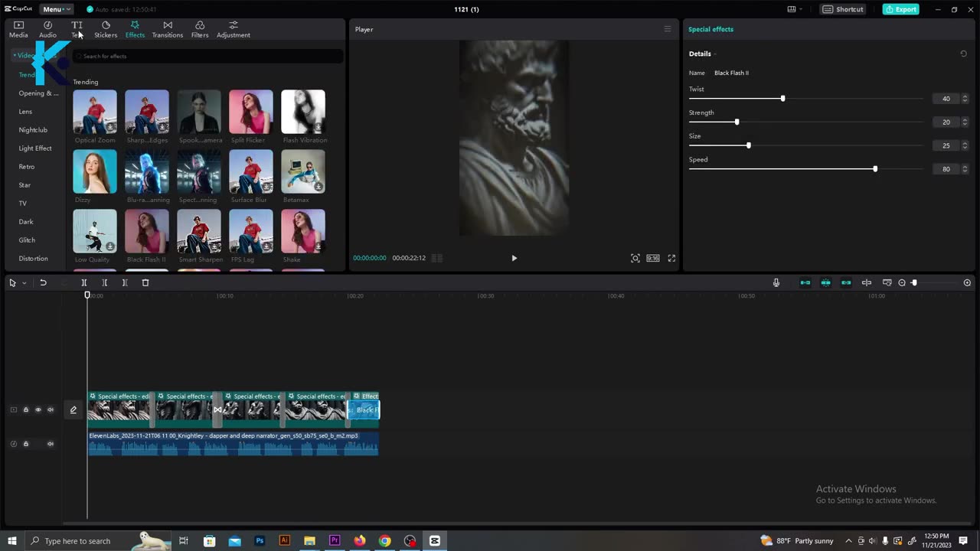Screen dimensions: 980x551
Task: Open the Media tab
Action: [18, 30]
